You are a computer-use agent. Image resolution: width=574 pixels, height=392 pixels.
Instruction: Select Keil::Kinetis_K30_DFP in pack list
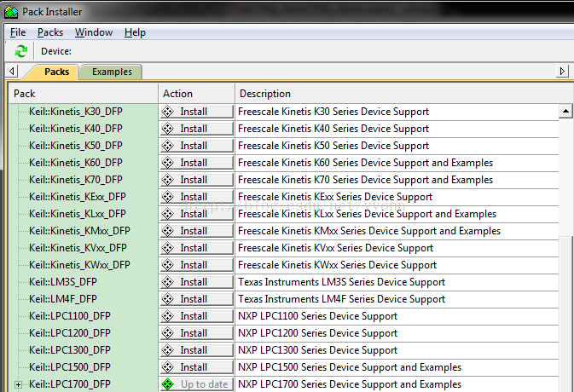point(76,112)
